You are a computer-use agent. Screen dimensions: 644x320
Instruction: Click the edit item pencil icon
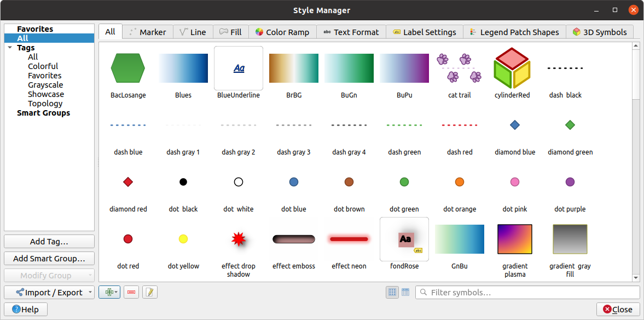(x=149, y=292)
